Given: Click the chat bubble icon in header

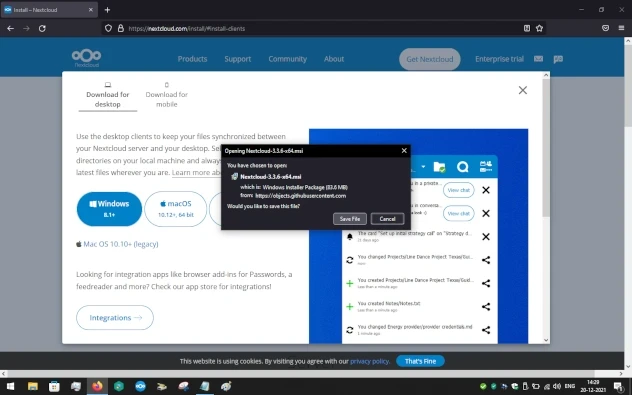Looking at the screenshot, I should pos(558,59).
